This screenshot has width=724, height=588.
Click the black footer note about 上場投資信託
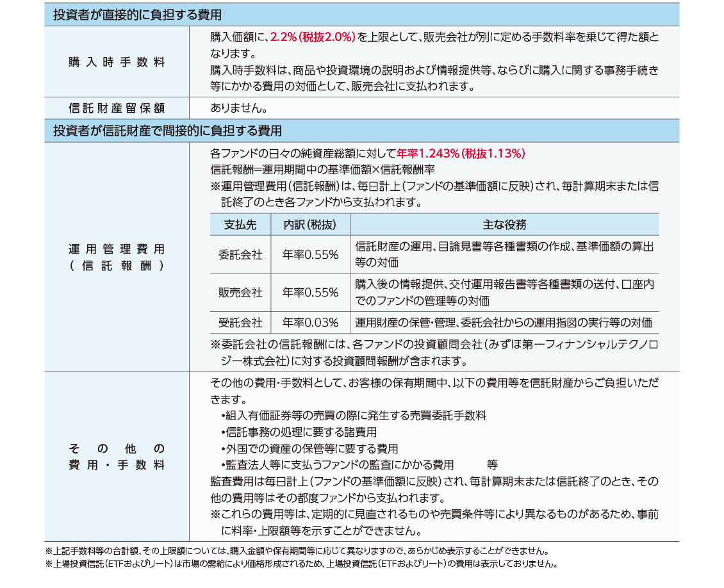301,564
